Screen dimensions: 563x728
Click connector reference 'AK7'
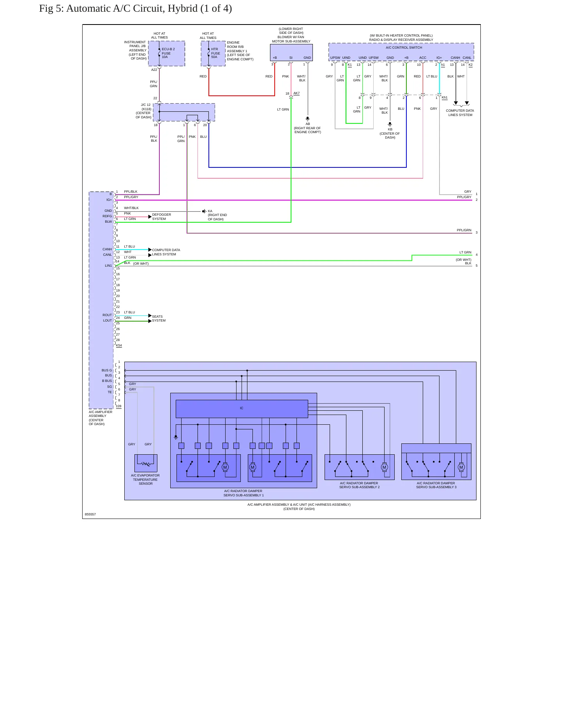point(297,93)
